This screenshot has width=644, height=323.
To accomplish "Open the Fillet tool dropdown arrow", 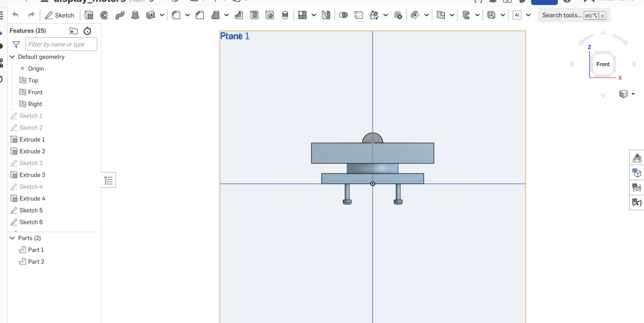I will tap(187, 15).
